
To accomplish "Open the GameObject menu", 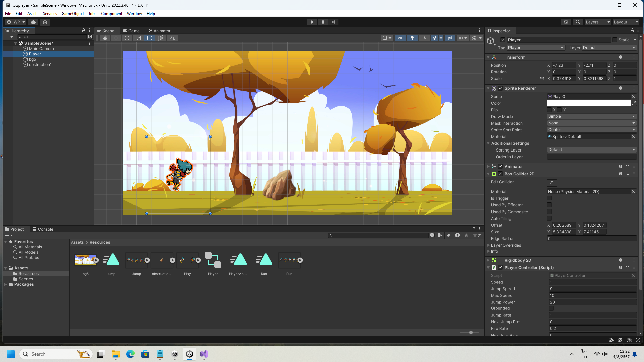I will click(72, 14).
